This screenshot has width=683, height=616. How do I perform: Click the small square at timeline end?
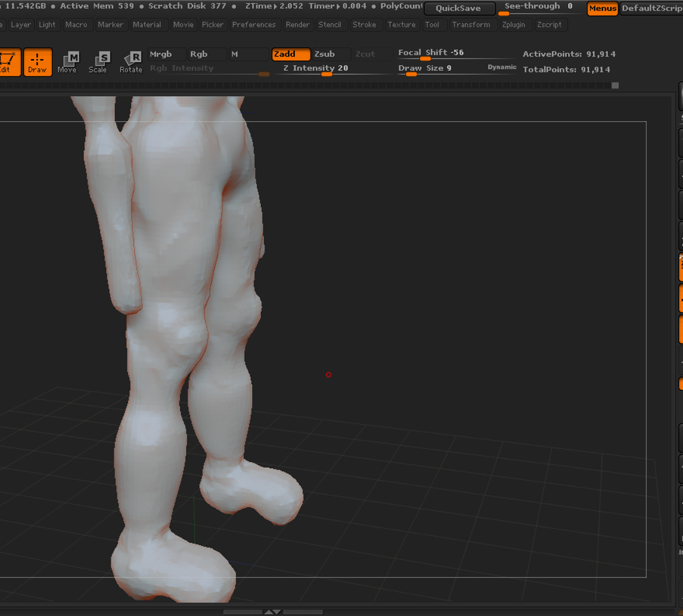click(615, 86)
